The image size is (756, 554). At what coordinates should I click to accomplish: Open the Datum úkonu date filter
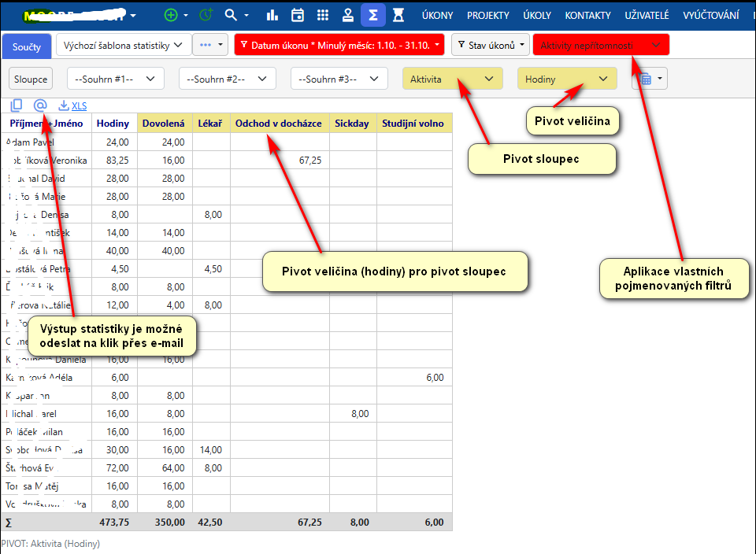pos(339,46)
